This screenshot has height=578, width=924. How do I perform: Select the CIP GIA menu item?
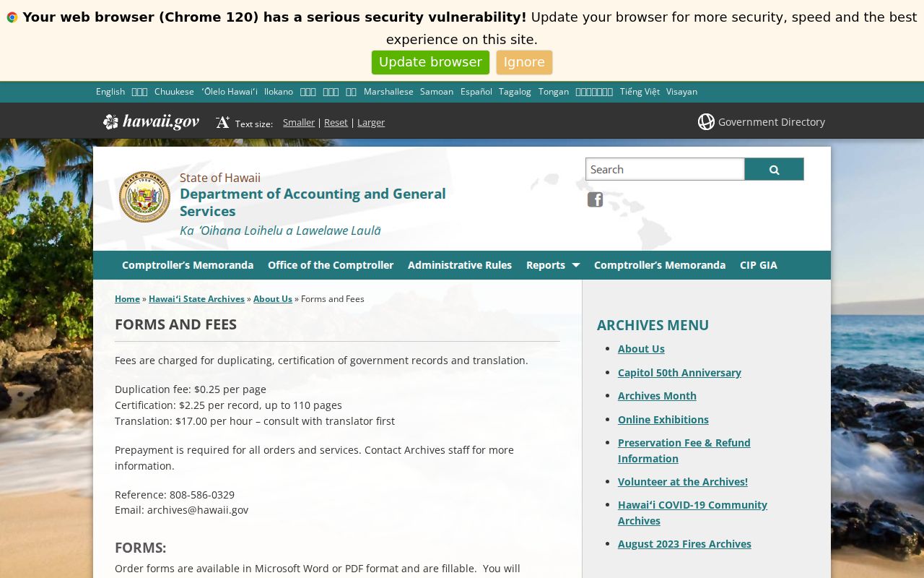(759, 265)
